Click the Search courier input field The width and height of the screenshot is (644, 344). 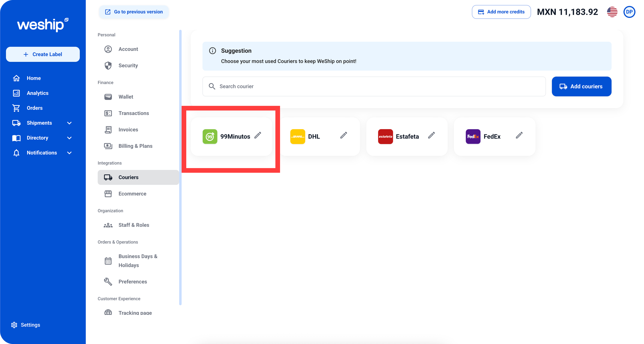coord(374,86)
